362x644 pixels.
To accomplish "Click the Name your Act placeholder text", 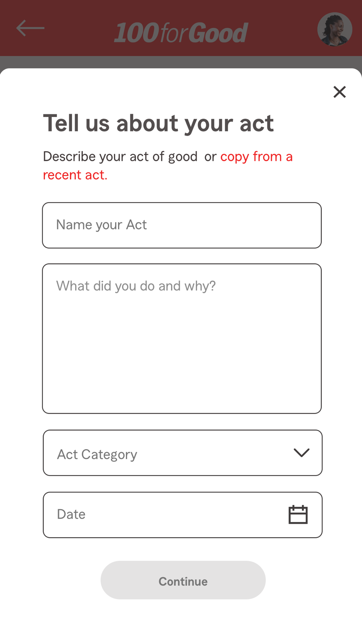I will click(x=101, y=225).
